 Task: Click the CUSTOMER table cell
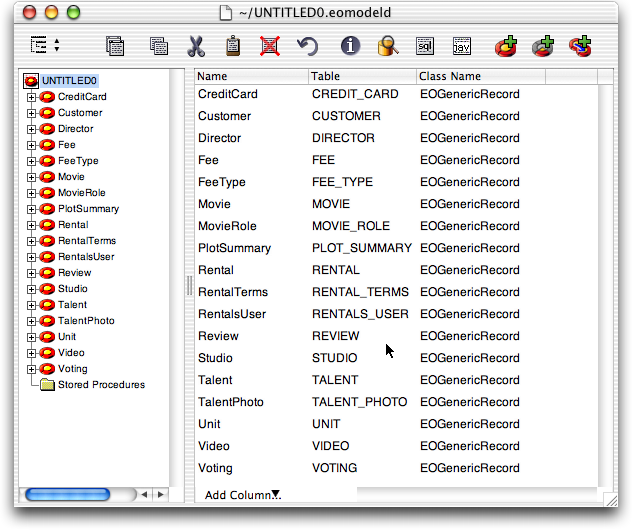[x=346, y=116]
